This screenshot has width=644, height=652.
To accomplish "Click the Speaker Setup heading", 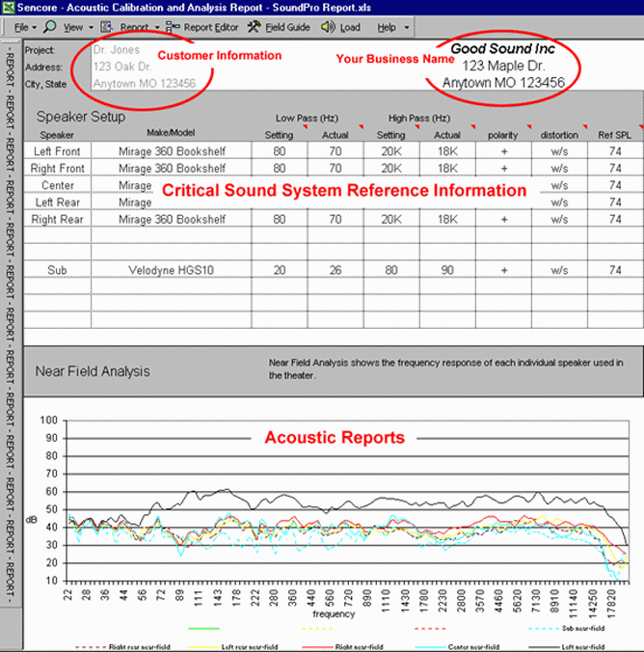I will [x=81, y=117].
